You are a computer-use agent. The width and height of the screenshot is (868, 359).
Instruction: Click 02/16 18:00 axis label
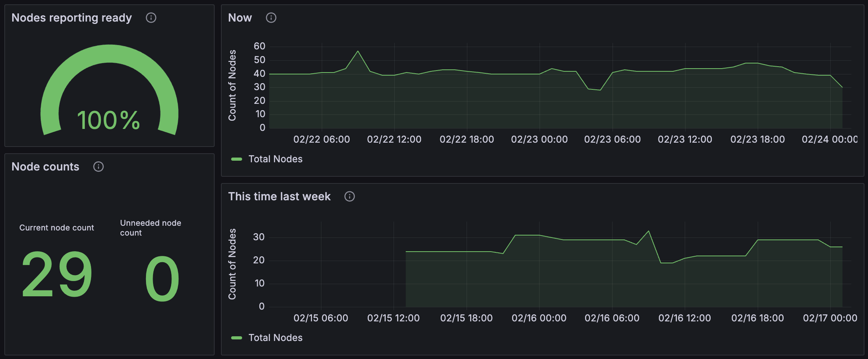pos(758,318)
